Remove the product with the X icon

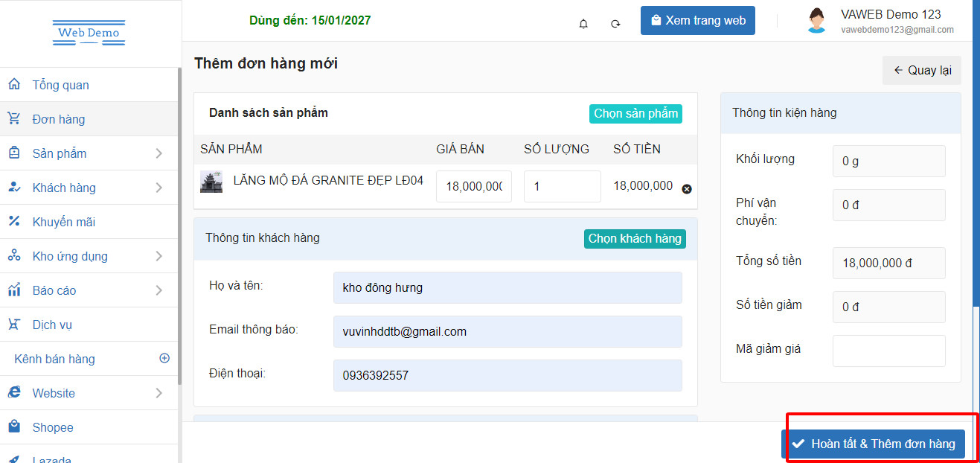687,189
